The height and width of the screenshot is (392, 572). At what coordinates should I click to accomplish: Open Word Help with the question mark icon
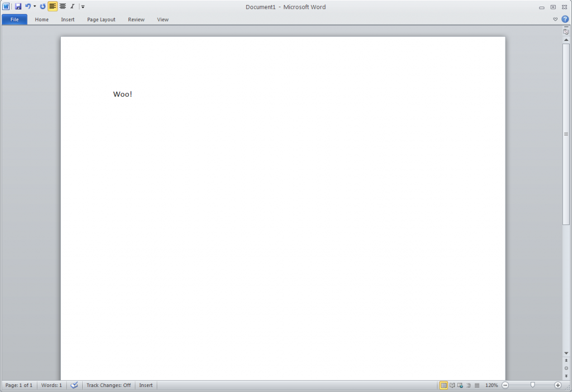click(565, 20)
